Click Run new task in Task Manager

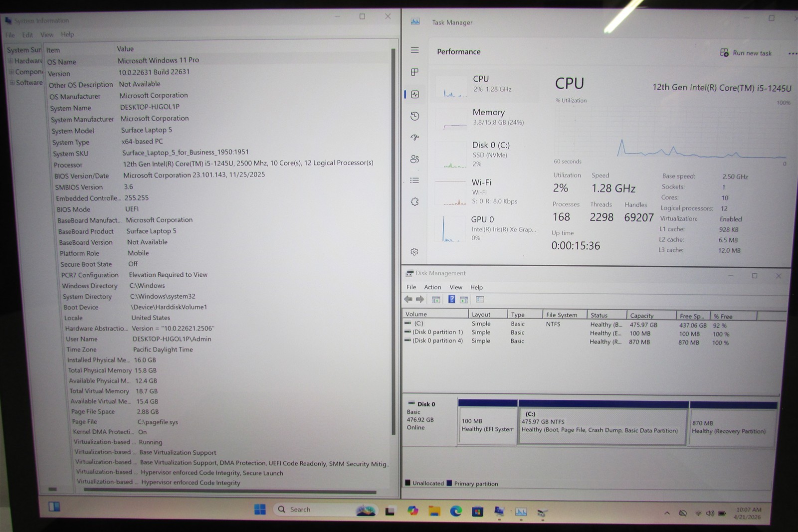point(746,53)
